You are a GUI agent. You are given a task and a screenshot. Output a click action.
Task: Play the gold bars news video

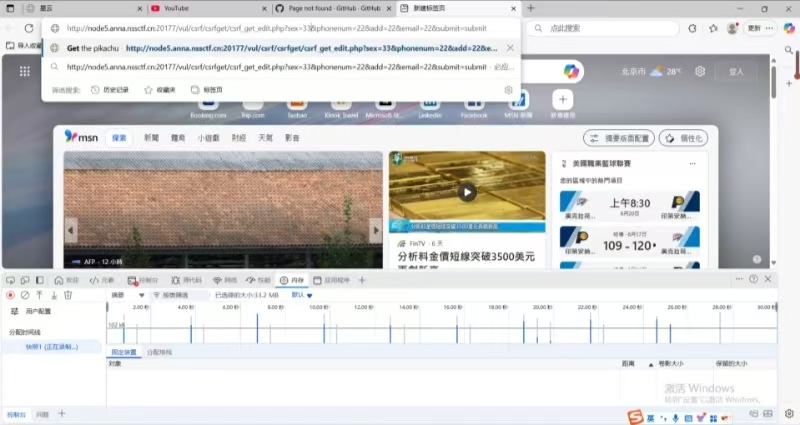tap(467, 192)
